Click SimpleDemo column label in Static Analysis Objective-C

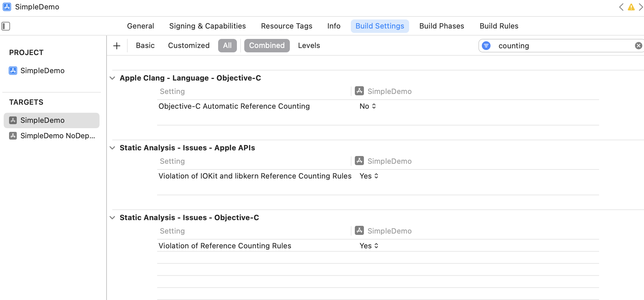[x=389, y=231]
